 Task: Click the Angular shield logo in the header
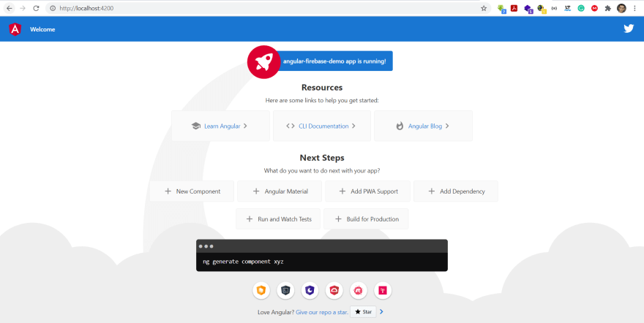[x=15, y=29]
